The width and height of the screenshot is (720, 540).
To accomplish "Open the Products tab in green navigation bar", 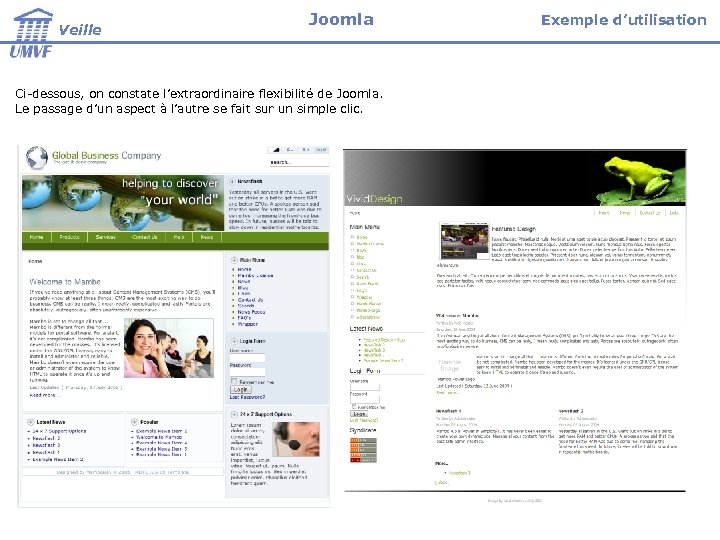I will [x=69, y=237].
